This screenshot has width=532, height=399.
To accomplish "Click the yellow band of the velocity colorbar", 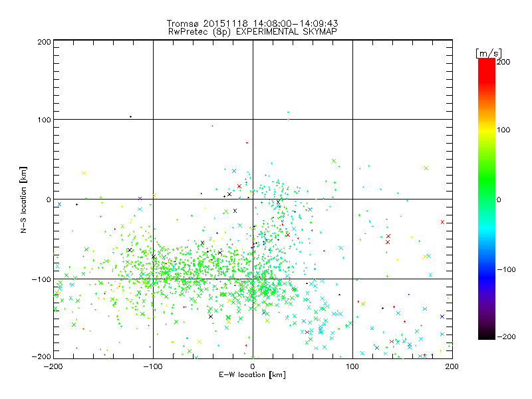I will [x=487, y=130].
